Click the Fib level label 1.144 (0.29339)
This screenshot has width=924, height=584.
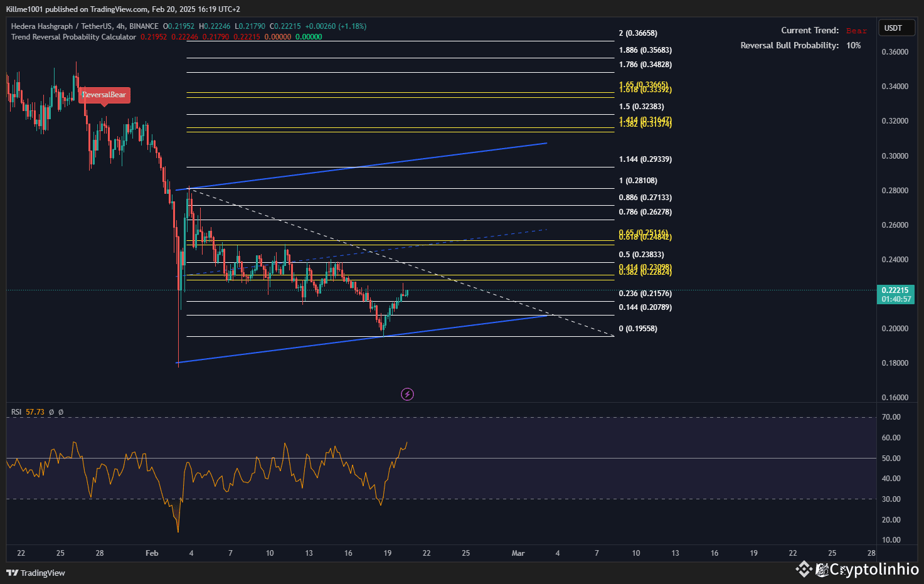pos(645,159)
